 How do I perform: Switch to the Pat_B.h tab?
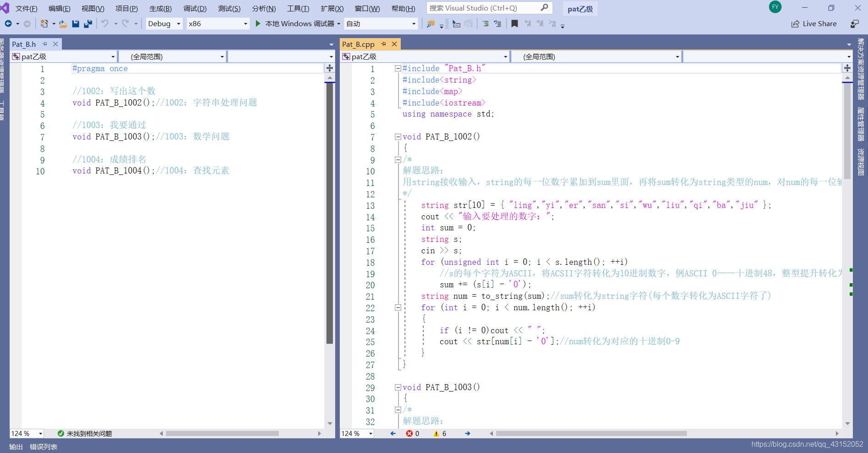point(24,44)
